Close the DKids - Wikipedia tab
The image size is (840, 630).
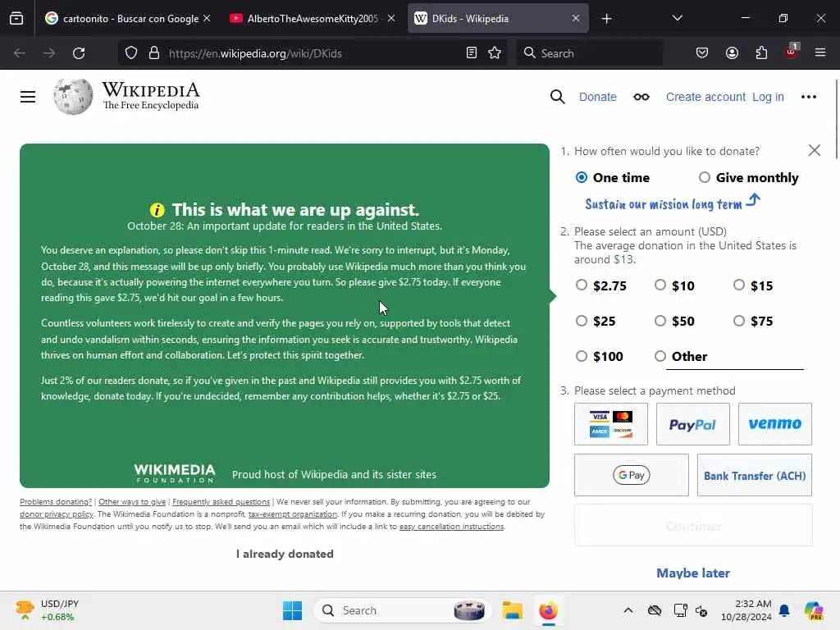coord(576,19)
